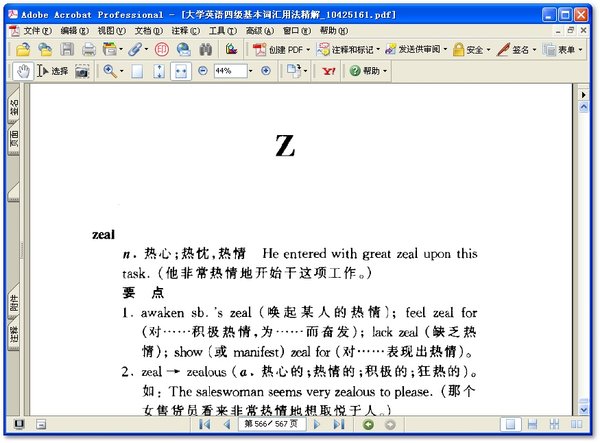The width and height of the screenshot is (600, 443).
Task: Switch to Facing pages layout
Action: pyautogui.click(x=576, y=424)
